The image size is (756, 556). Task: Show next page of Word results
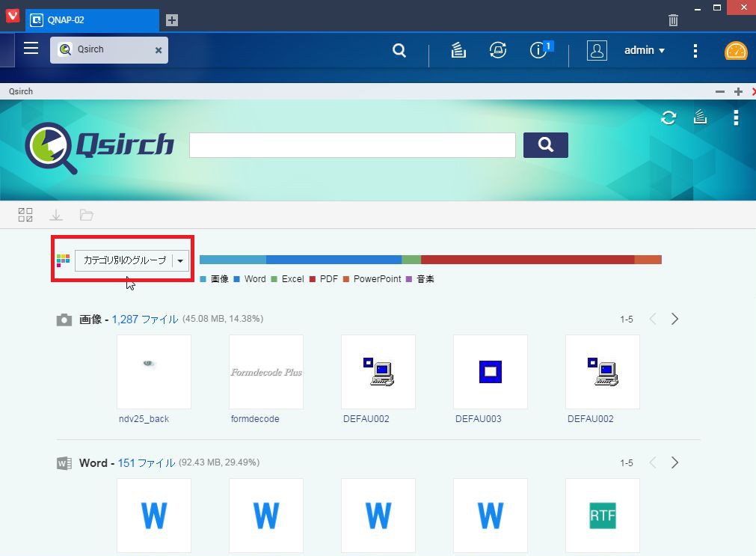[674, 463]
